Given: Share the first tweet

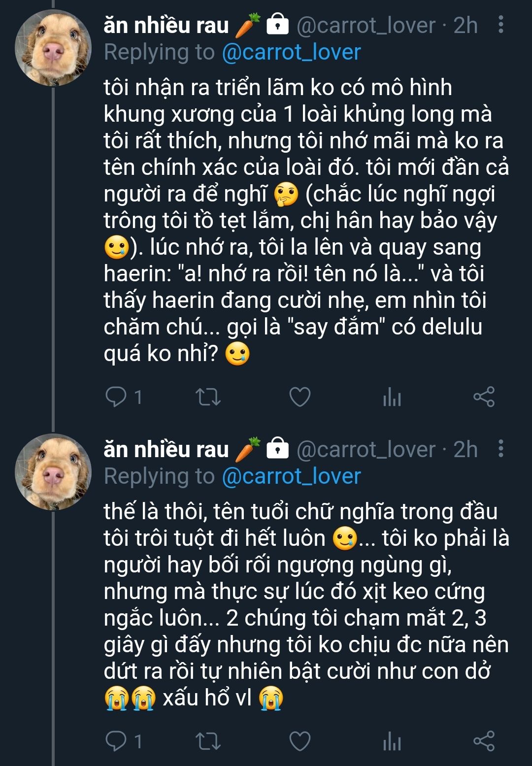Looking at the screenshot, I should click(x=484, y=397).
